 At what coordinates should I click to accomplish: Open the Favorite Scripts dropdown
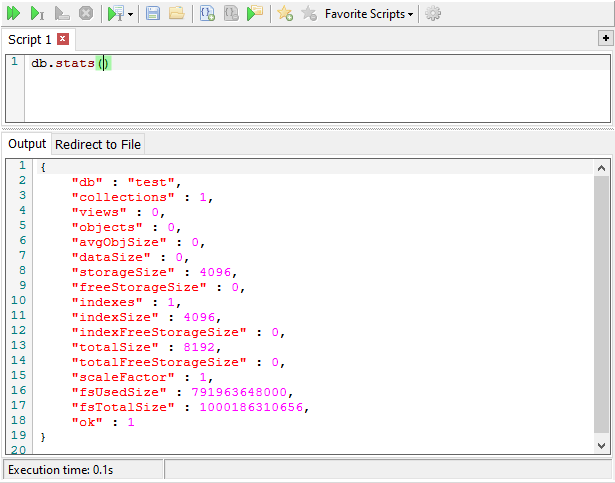click(369, 14)
